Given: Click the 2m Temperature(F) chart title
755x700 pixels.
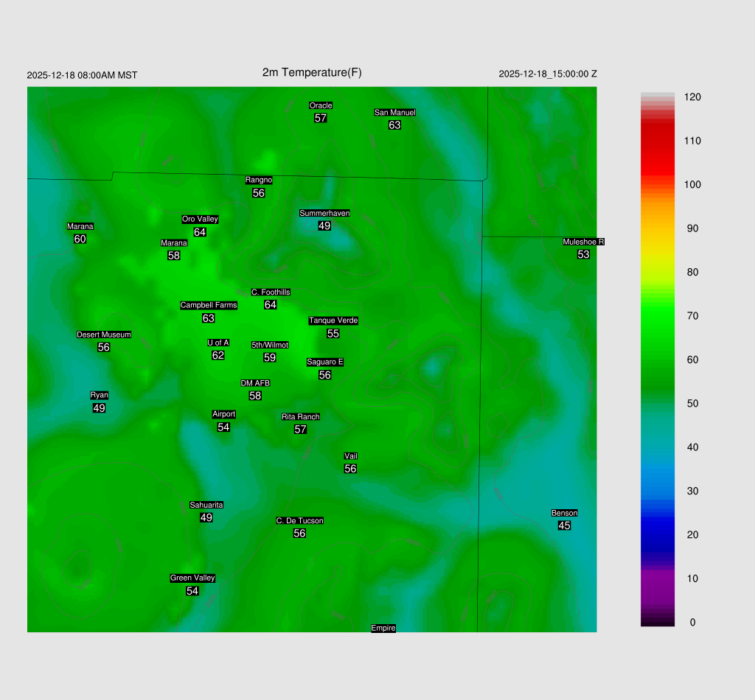Looking at the screenshot, I should click(312, 72).
